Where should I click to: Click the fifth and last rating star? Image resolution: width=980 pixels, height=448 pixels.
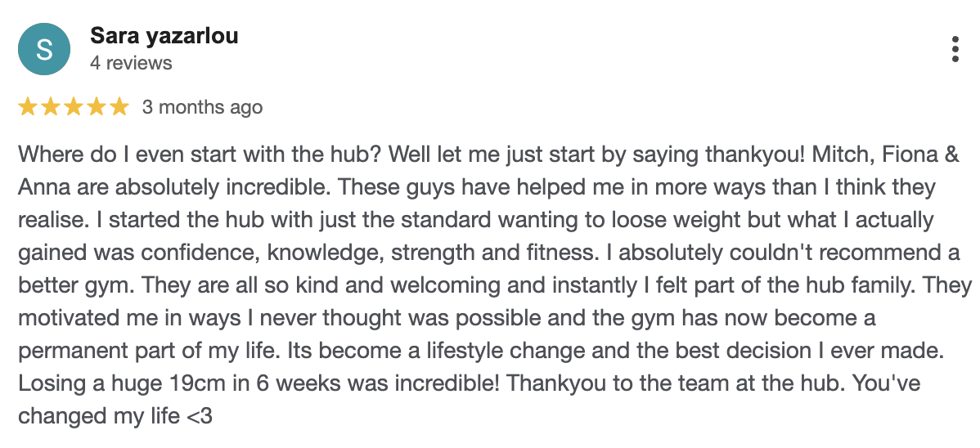coord(119,107)
